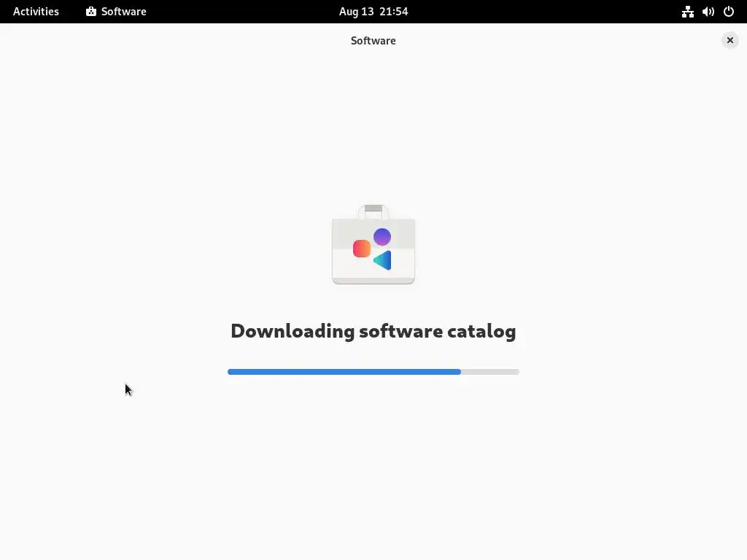747x560 pixels.
Task: Click the Software window title text
Action: pyautogui.click(x=373, y=41)
